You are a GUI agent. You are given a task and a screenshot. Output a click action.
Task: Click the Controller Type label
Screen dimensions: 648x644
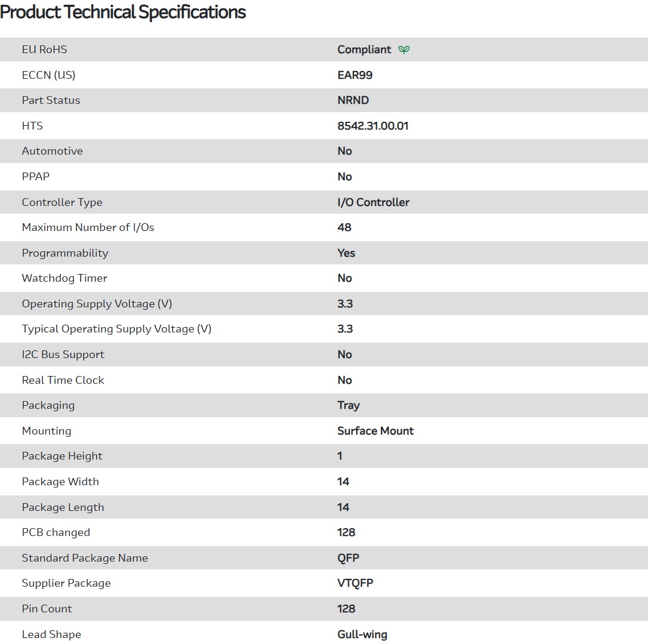pyautogui.click(x=62, y=202)
